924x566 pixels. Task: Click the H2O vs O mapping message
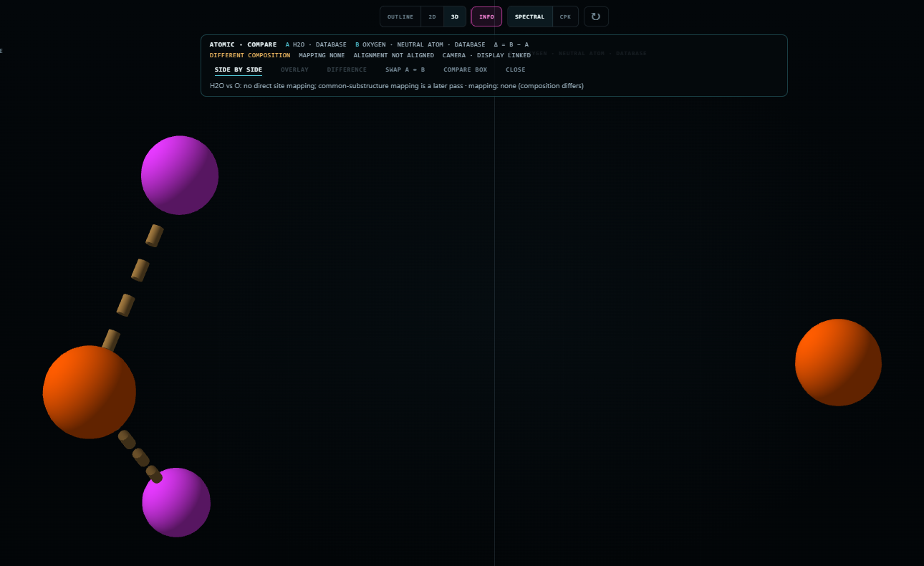396,86
